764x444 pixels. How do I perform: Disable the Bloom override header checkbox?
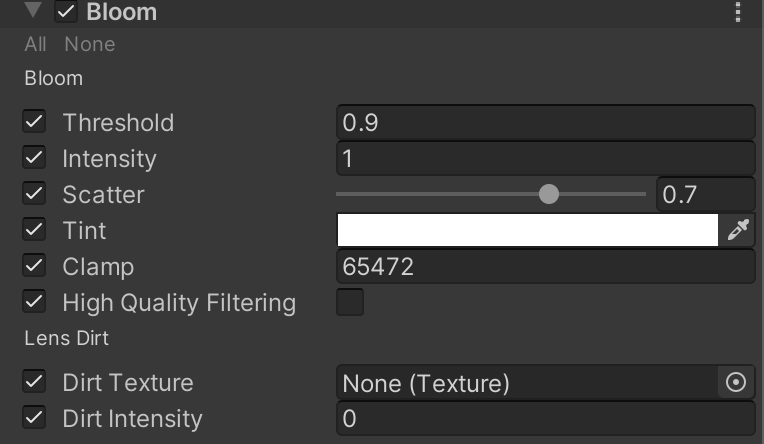pos(66,12)
